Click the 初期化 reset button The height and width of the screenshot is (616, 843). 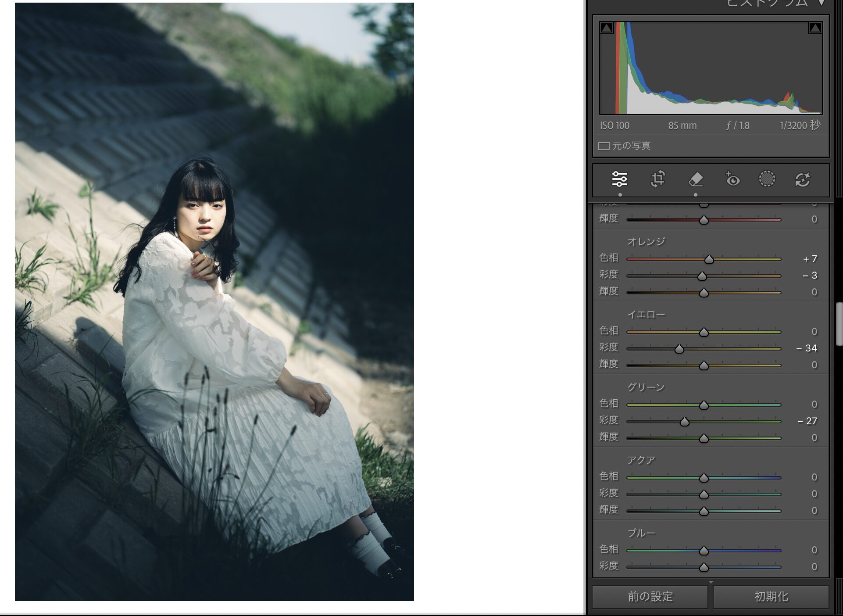click(771, 597)
